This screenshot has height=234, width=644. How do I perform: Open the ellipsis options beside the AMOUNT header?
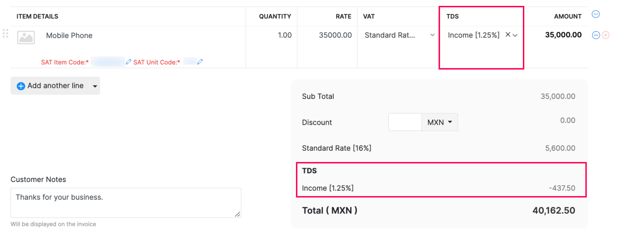coord(596,14)
